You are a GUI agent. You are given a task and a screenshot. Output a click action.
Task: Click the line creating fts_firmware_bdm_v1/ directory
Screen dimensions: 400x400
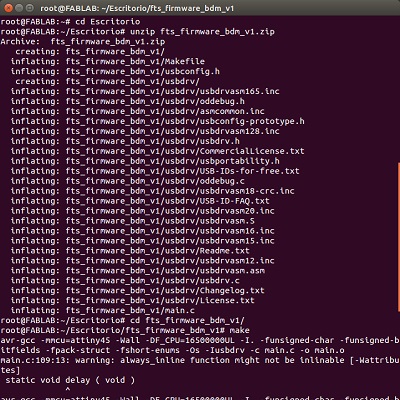90,52
